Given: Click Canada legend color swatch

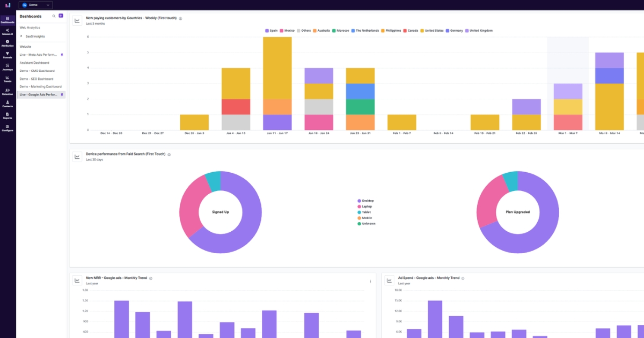Looking at the screenshot, I should tap(405, 31).
